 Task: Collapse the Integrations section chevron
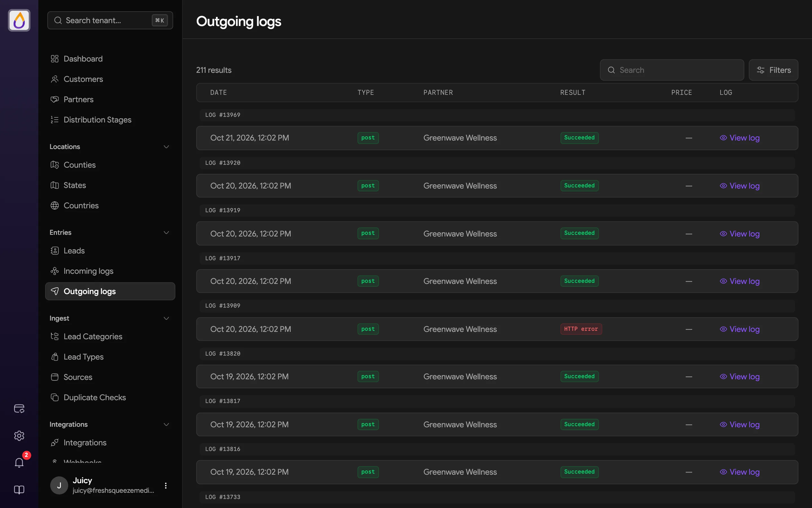(166, 424)
